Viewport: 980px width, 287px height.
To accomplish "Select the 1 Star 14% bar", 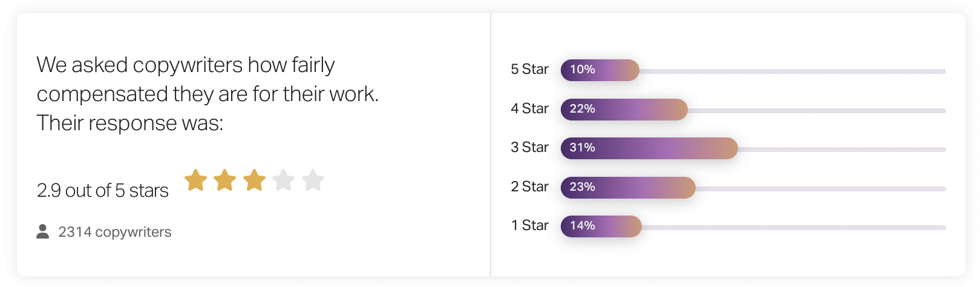I will [601, 226].
